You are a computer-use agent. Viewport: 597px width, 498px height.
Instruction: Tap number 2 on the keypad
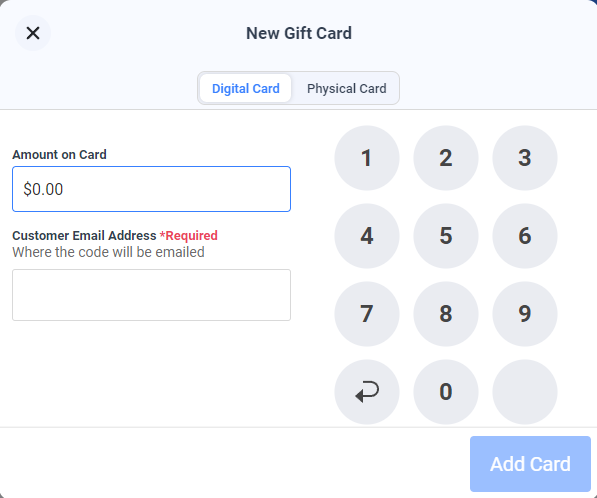click(x=445, y=158)
